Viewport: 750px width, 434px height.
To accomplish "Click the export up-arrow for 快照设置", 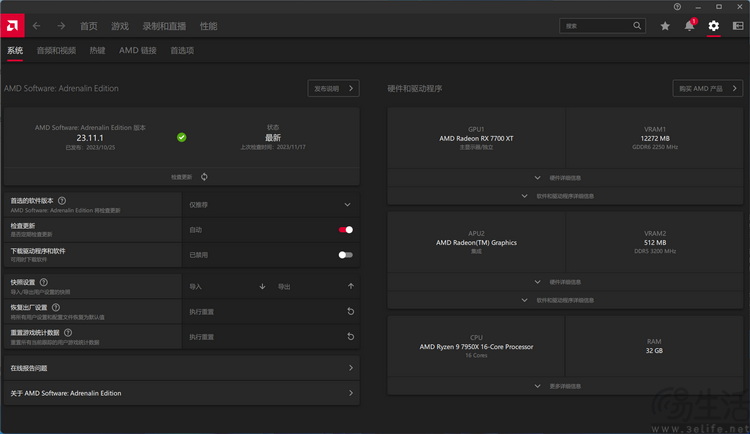I will (x=351, y=287).
